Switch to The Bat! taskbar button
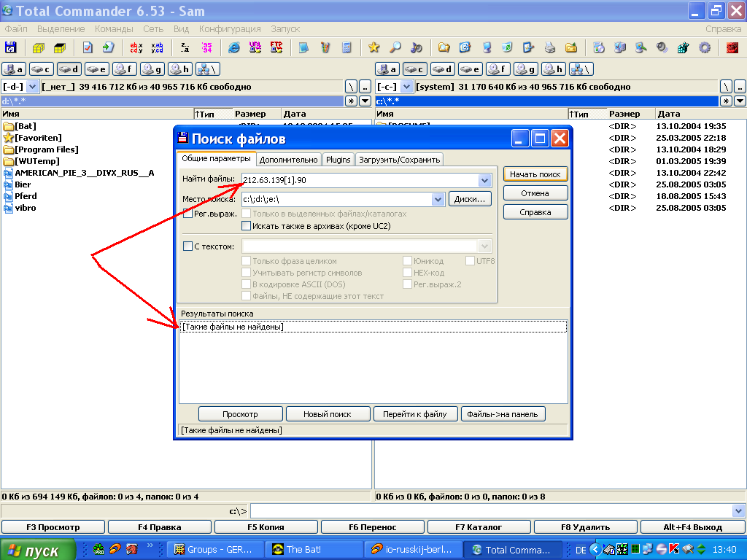 click(312, 550)
